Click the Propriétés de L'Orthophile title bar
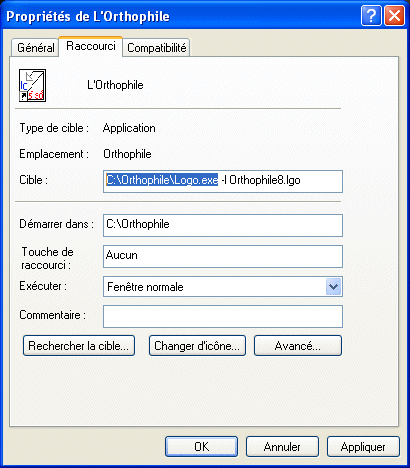Image resolution: width=410 pixels, height=468 pixels. tap(180, 16)
